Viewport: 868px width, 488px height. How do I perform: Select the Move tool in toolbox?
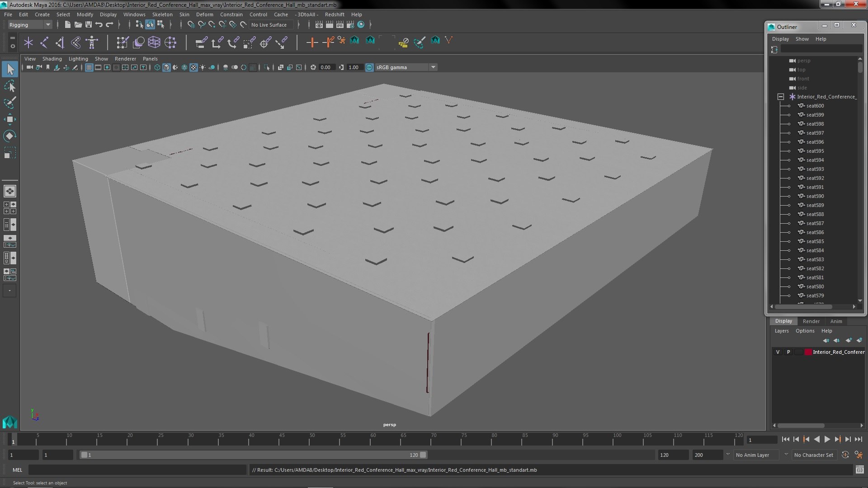tap(9, 119)
